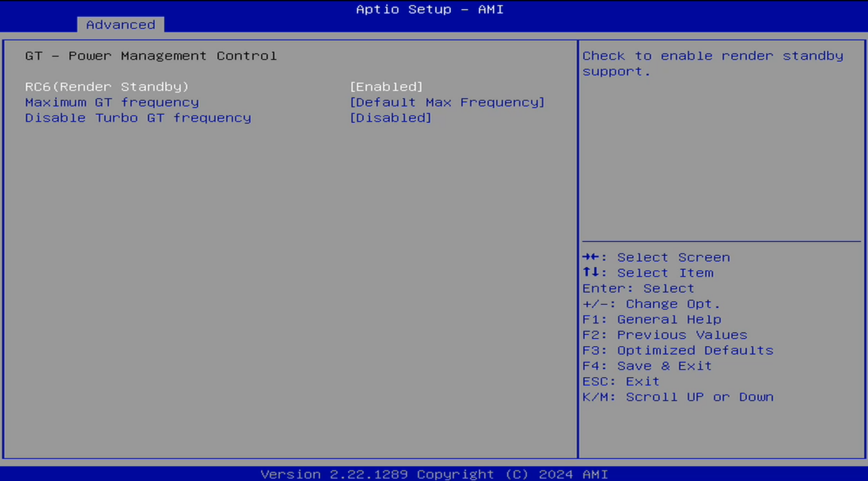
Task: Click the up-down arrows Select Item icon
Action: click(591, 273)
